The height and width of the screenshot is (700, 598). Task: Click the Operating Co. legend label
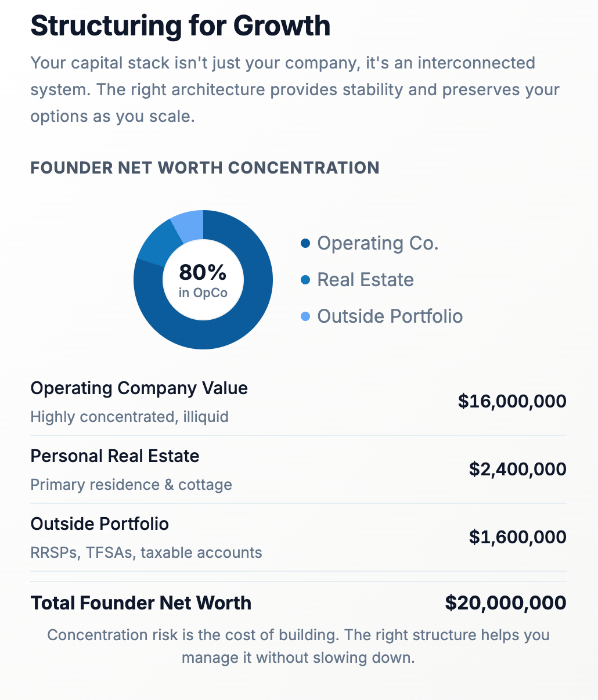[377, 244]
